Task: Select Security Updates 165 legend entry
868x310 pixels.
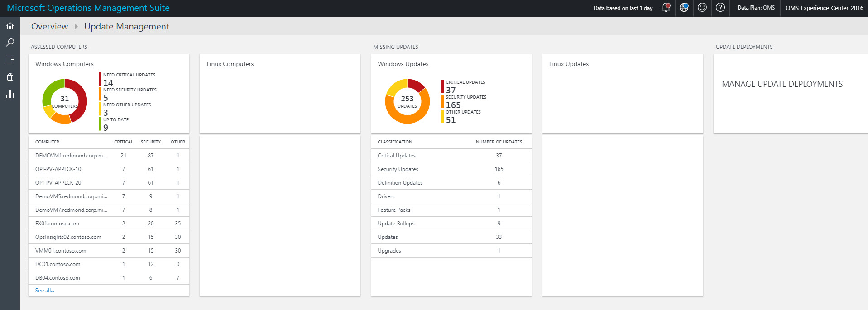Action: (x=465, y=101)
